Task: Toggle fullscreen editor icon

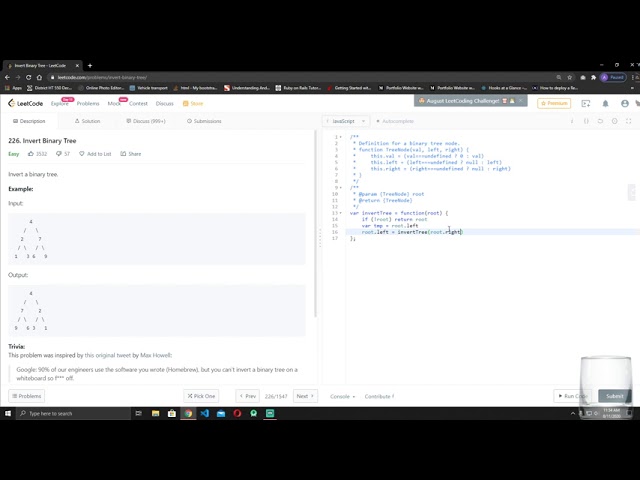Action: point(629,121)
